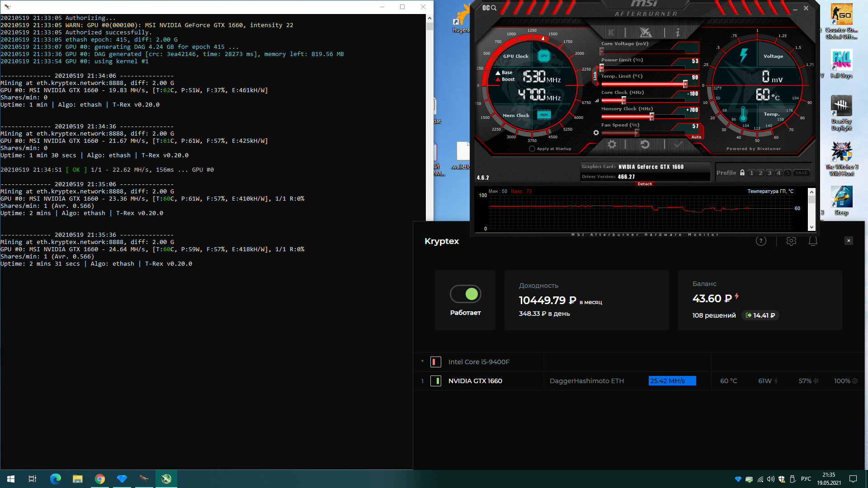This screenshot has height=488, width=868.
Task: Adjust the Core Clock slider handle
Action: (624, 100)
